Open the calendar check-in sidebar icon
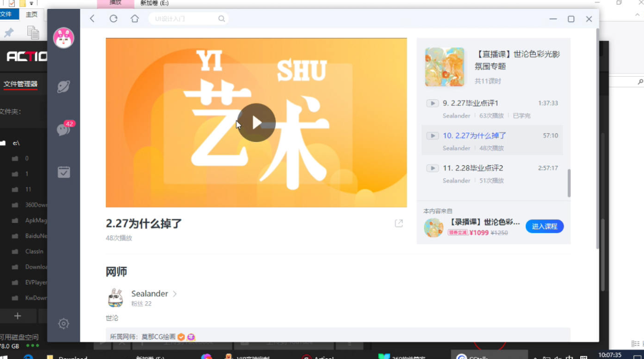This screenshot has height=359, width=644. [64, 172]
